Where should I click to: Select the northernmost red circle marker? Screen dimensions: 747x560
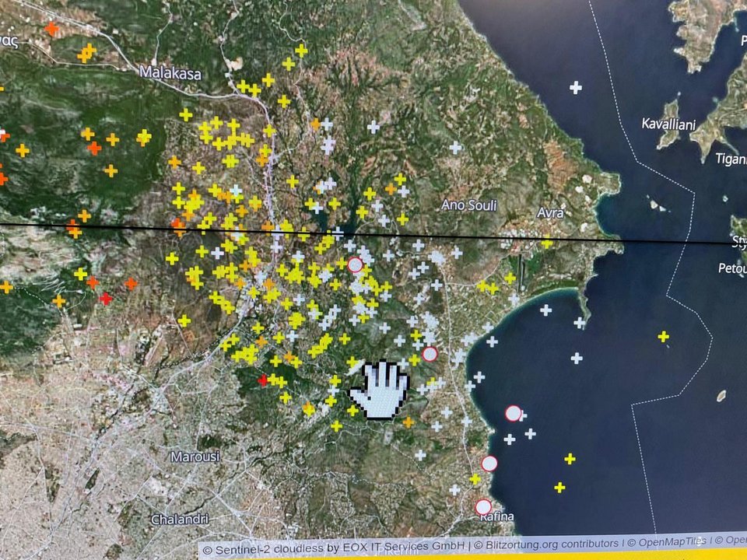pyautogui.click(x=355, y=264)
